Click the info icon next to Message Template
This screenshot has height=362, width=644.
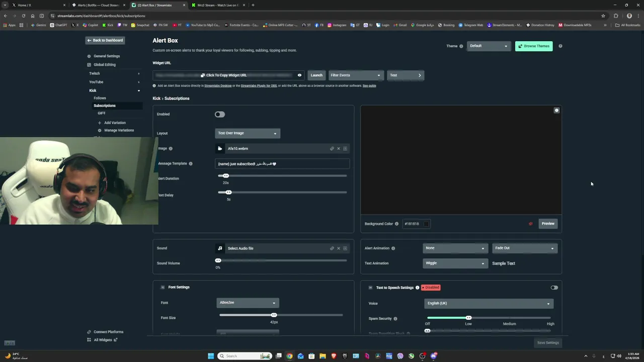coord(190,163)
